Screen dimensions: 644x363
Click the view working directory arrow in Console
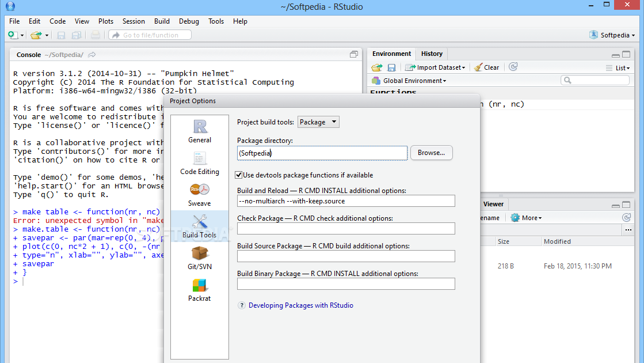pos(92,55)
